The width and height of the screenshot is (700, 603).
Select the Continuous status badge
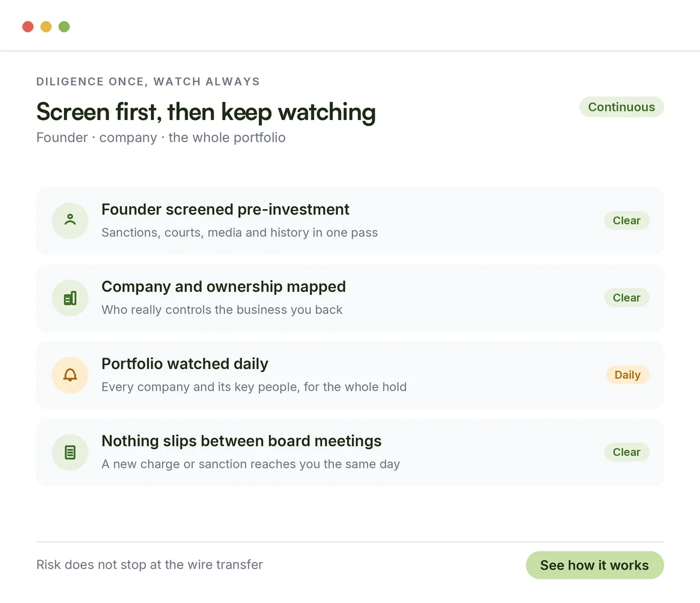coord(622,107)
